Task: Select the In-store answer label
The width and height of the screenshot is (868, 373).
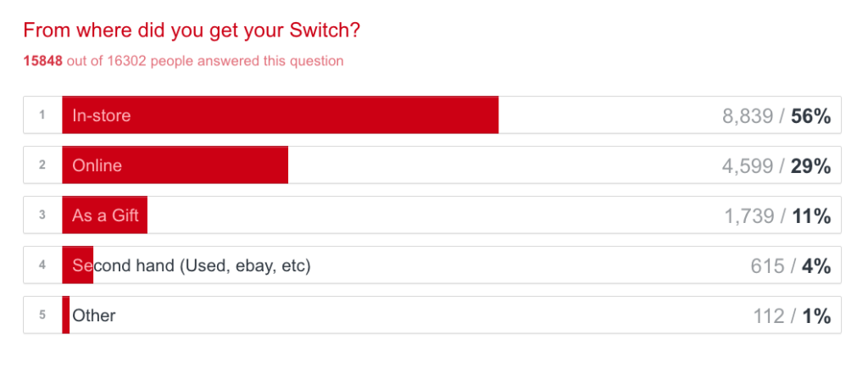Action: 101,115
